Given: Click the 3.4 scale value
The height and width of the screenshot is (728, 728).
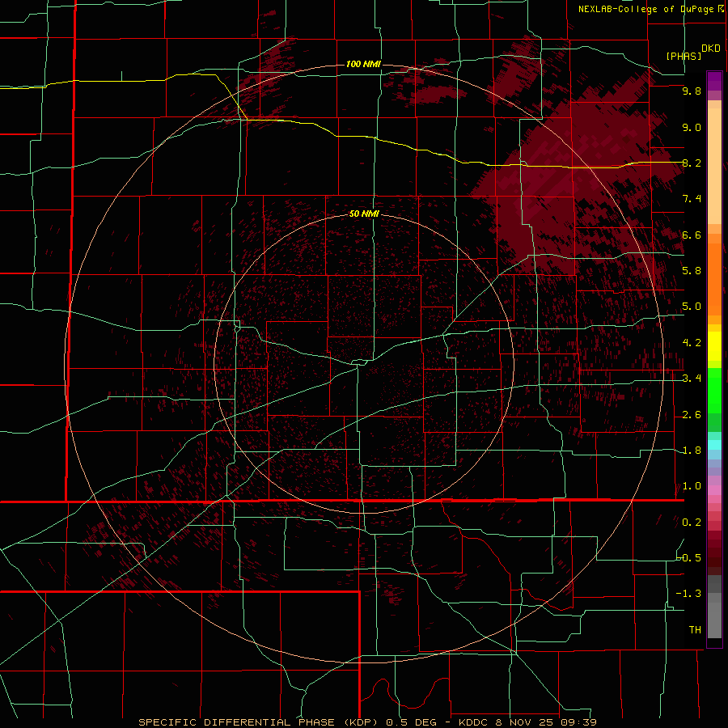Looking at the screenshot, I should pos(692,379).
